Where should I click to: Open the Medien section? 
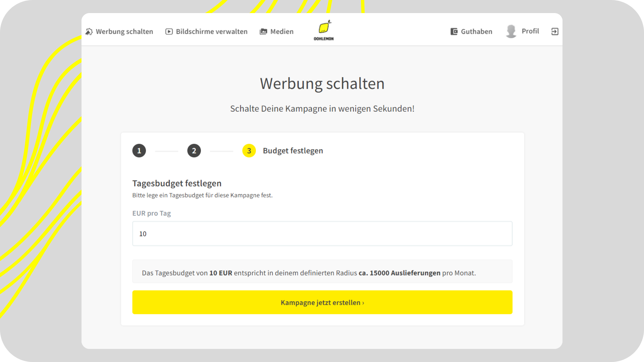pos(282,31)
